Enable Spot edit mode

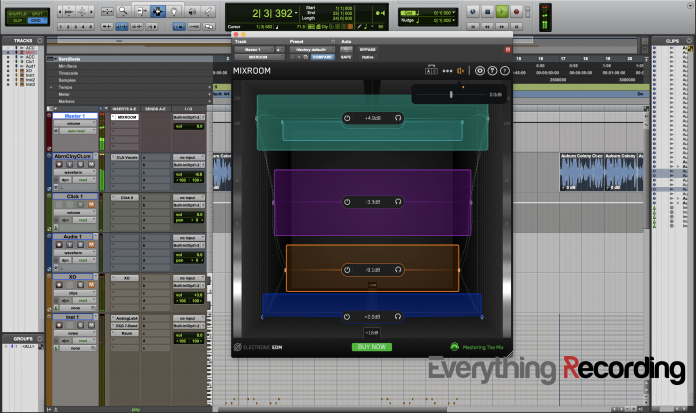click(37, 13)
